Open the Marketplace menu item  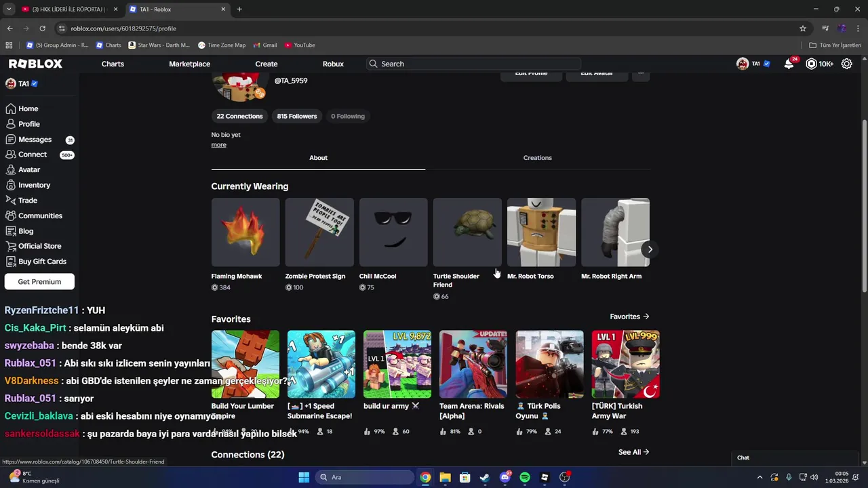coord(189,64)
